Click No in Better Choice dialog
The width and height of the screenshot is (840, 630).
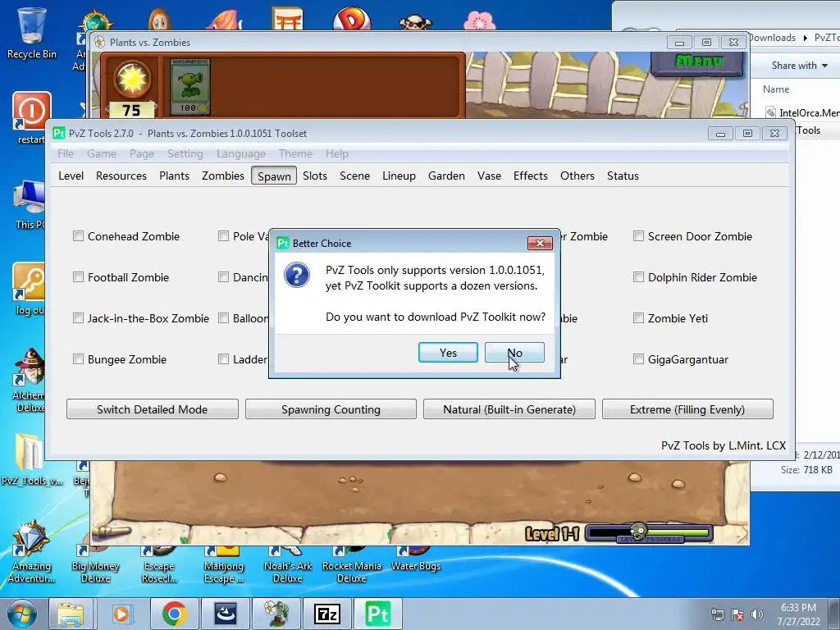[514, 353]
